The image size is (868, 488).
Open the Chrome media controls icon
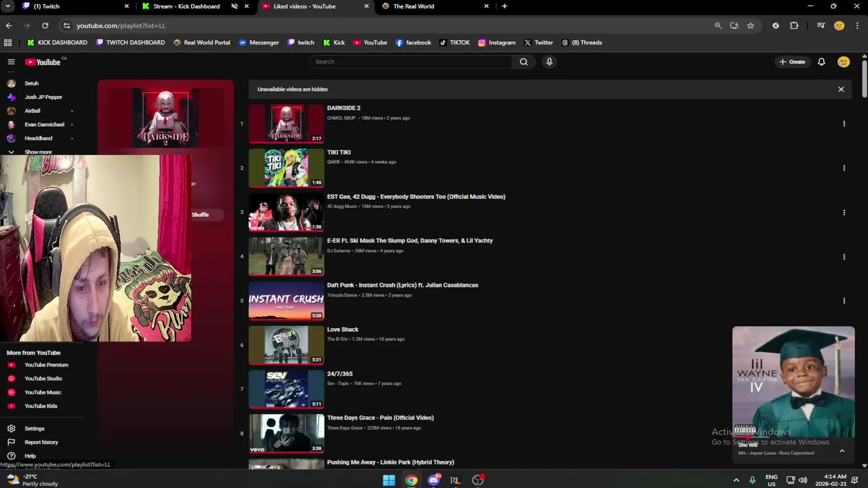[x=821, y=25]
